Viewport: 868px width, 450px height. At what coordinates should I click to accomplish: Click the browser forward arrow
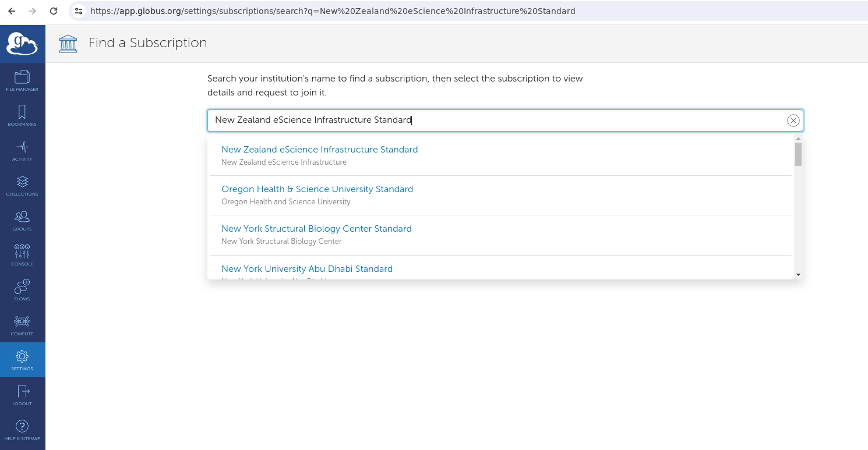tap(33, 11)
